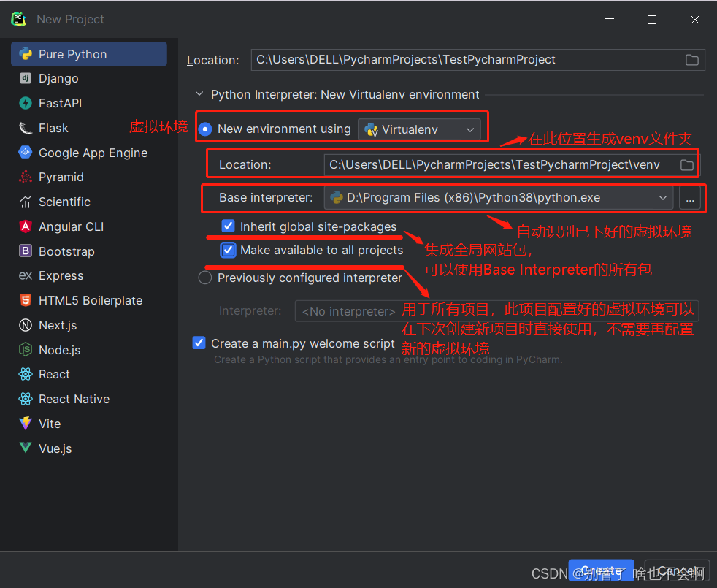Collapse the Python Interpreter section
Viewport: 717px width, 588px height.
pyautogui.click(x=199, y=93)
